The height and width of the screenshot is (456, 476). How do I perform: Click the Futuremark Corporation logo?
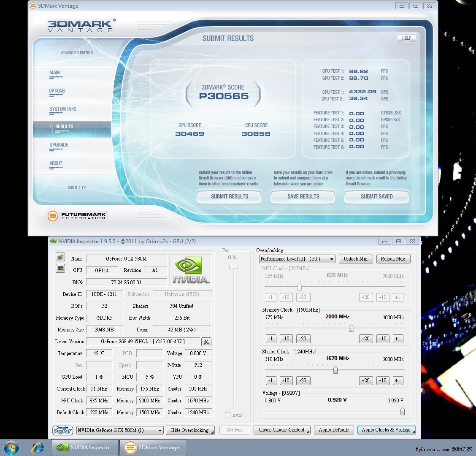pyautogui.click(x=77, y=216)
